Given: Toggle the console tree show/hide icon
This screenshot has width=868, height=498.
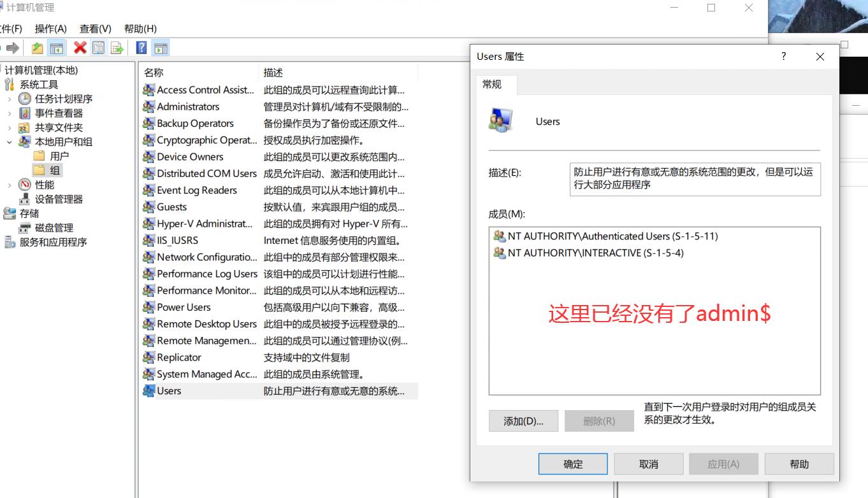Looking at the screenshot, I should [55, 47].
